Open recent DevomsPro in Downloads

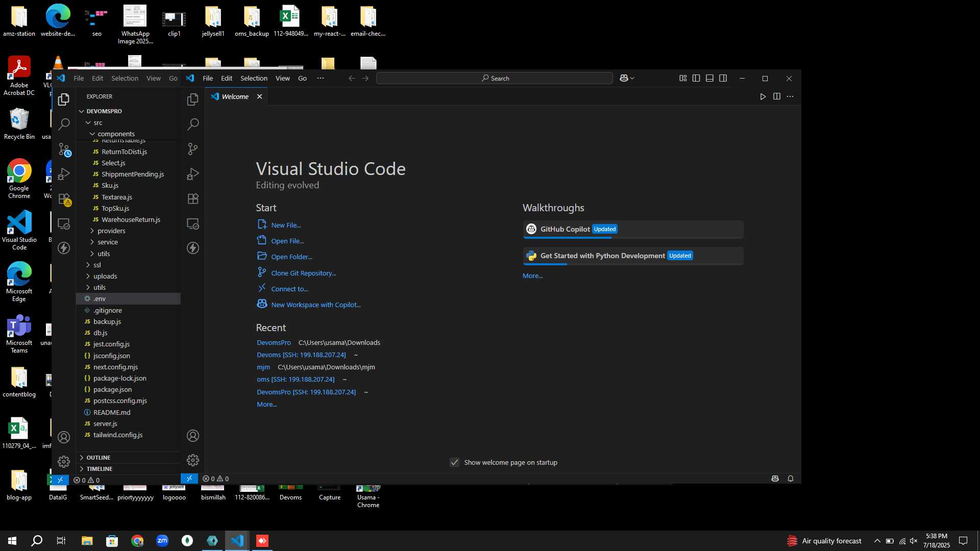tap(274, 342)
